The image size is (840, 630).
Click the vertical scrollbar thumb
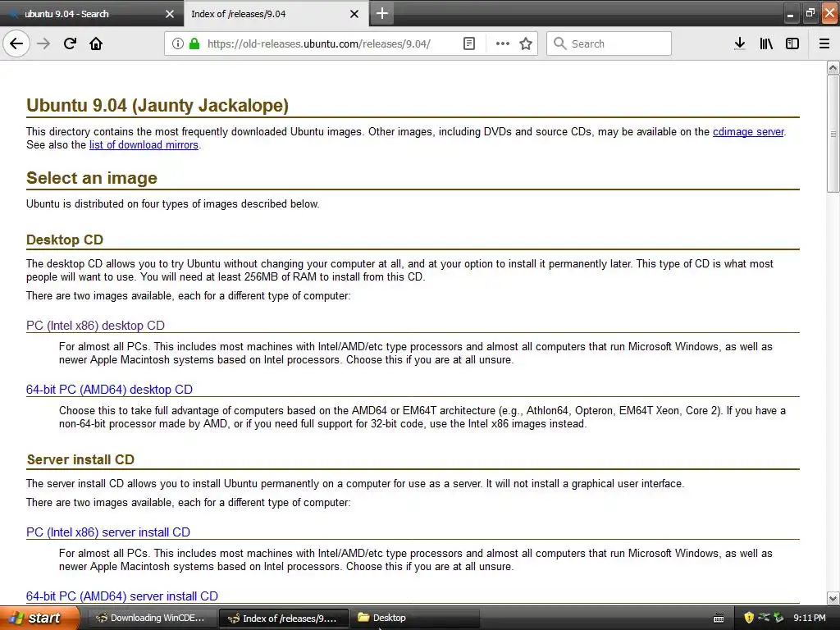[x=833, y=134]
